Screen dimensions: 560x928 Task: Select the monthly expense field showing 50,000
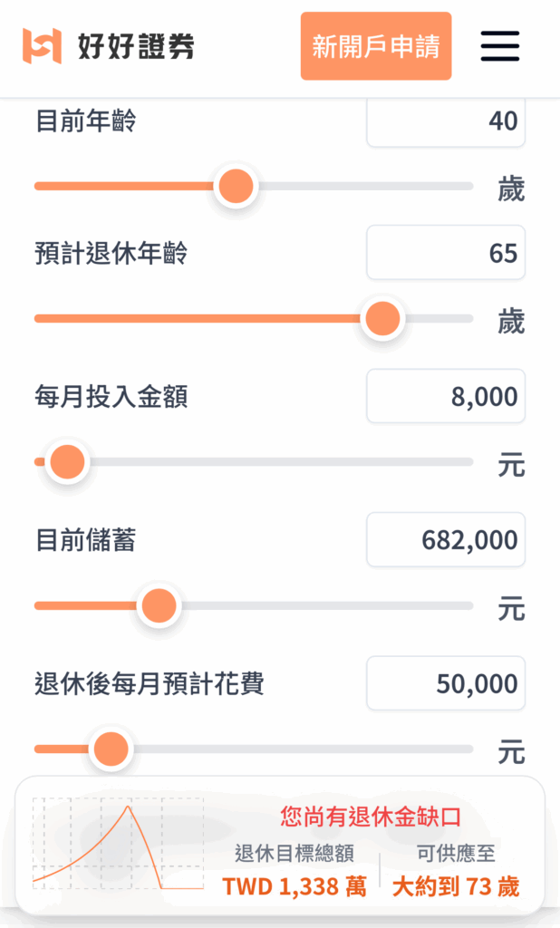[445, 683]
